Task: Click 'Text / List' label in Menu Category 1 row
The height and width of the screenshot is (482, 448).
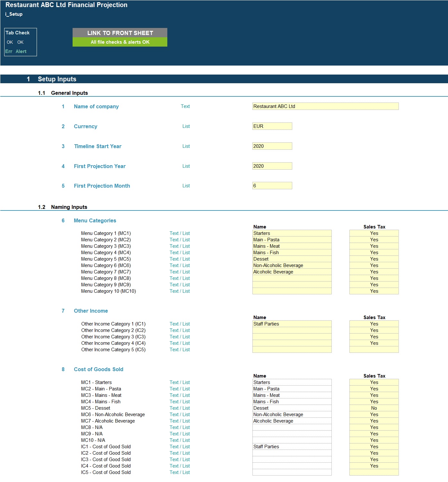Action: (180, 233)
